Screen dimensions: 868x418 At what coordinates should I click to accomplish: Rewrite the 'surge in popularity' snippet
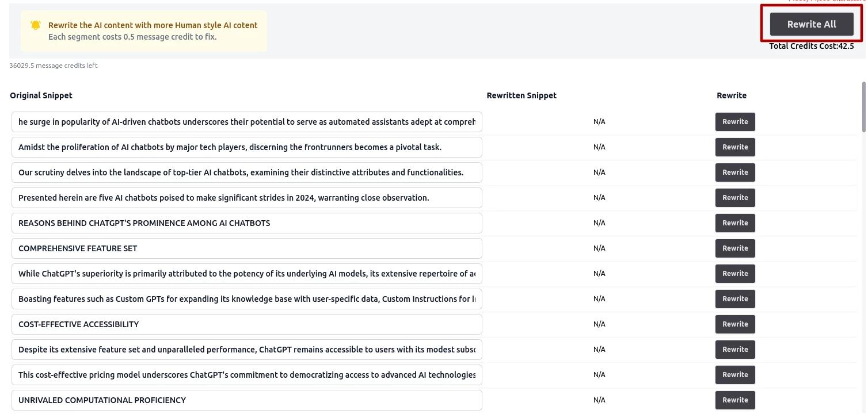735,122
